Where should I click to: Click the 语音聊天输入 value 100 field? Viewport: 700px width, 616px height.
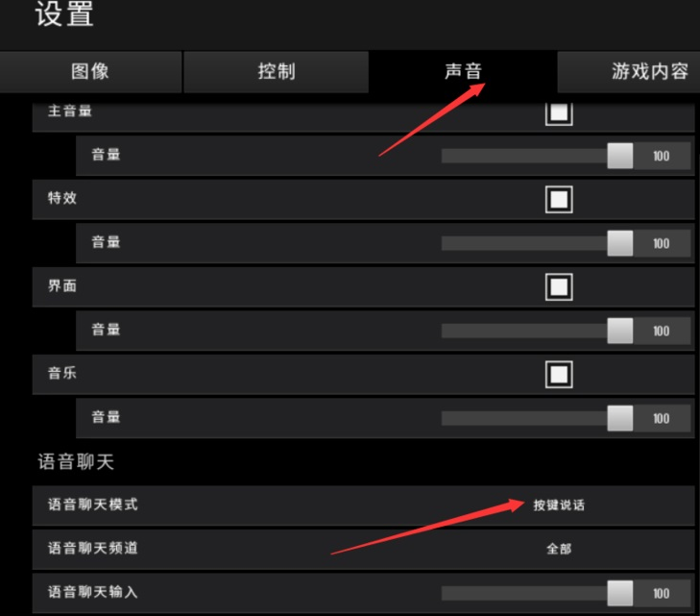[662, 593]
